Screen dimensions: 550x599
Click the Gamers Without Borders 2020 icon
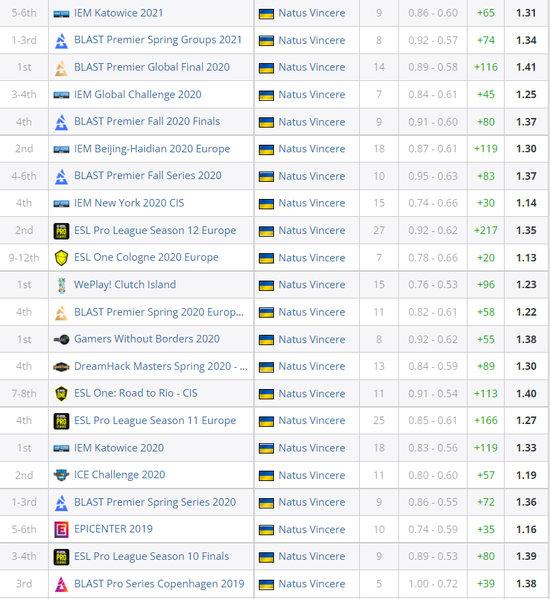click(61, 339)
